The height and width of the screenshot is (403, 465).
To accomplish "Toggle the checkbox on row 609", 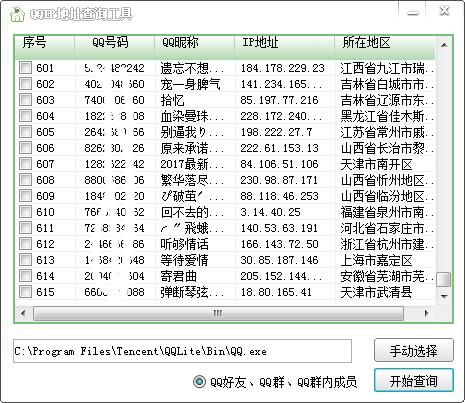I will pyautogui.click(x=25, y=195).
